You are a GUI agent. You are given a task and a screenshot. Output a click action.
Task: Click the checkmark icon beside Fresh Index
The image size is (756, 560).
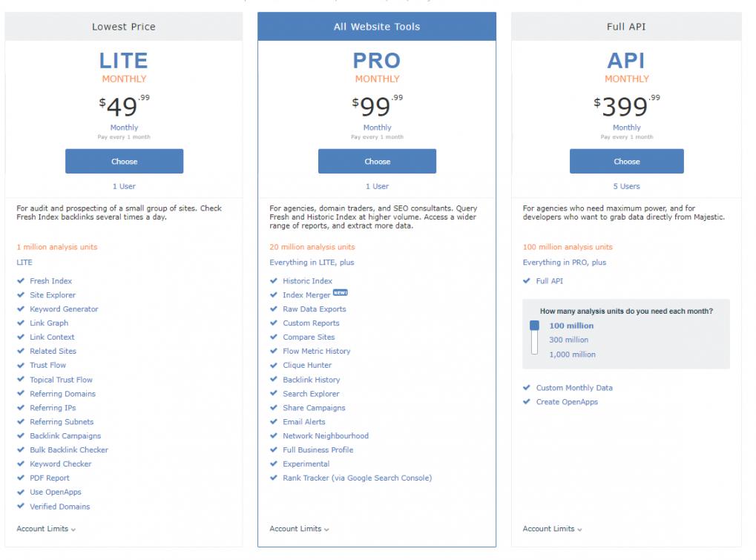click(x=20, y=281)
